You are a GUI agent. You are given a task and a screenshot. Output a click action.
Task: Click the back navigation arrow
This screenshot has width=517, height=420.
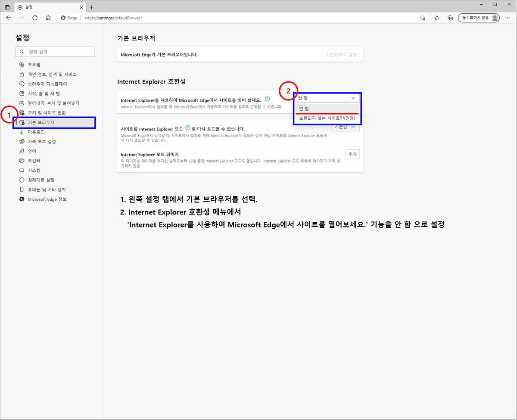tap(9, 18)
